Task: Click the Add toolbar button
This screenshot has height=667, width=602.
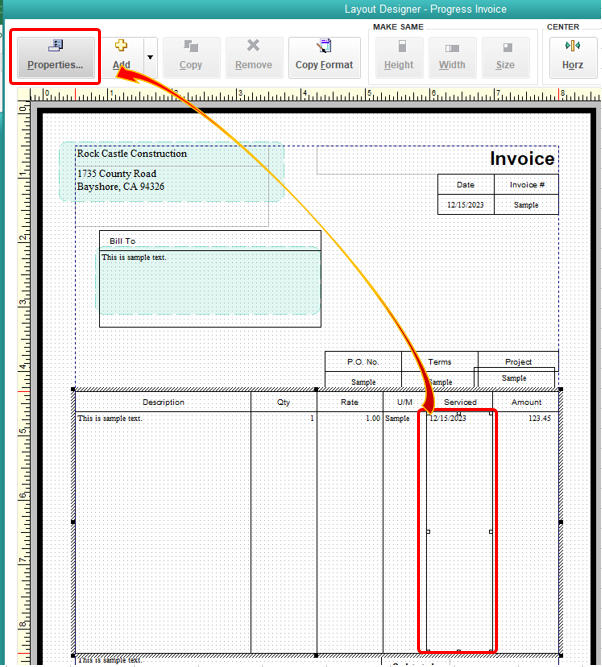Action: tap(122, 57)
